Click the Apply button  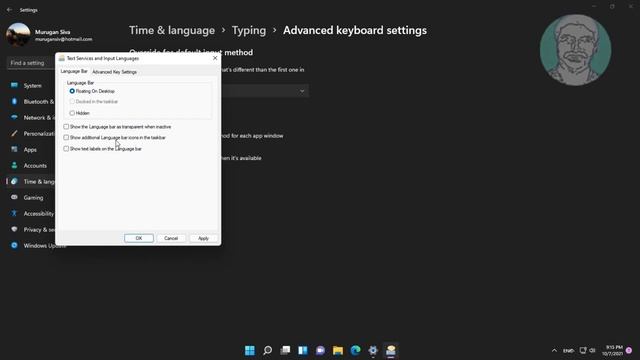pos(203,238)
